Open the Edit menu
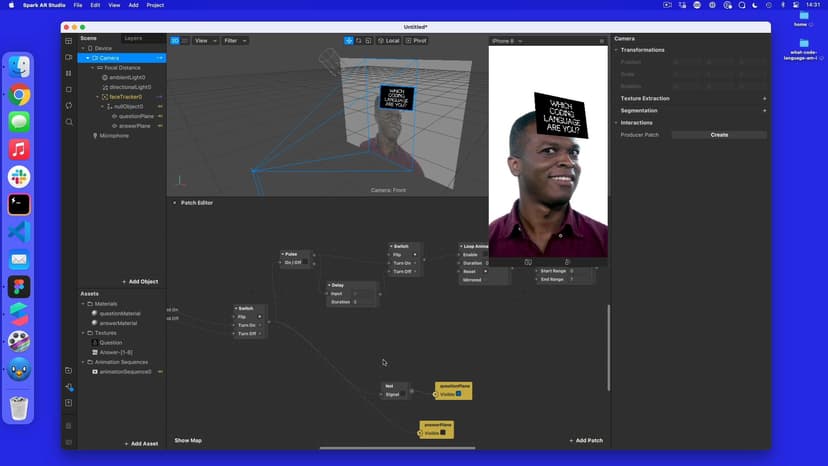The image size is (828, 466). click(95, 5)
